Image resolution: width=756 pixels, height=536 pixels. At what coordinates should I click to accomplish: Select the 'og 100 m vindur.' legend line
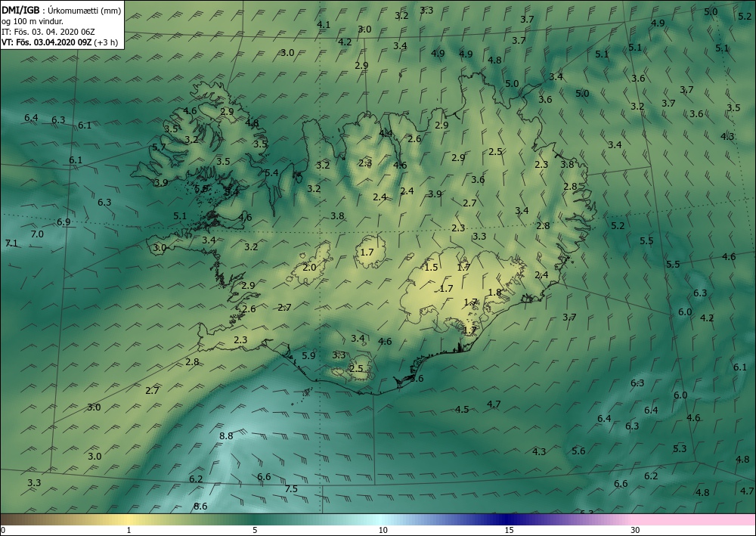(x=31, y=21)
